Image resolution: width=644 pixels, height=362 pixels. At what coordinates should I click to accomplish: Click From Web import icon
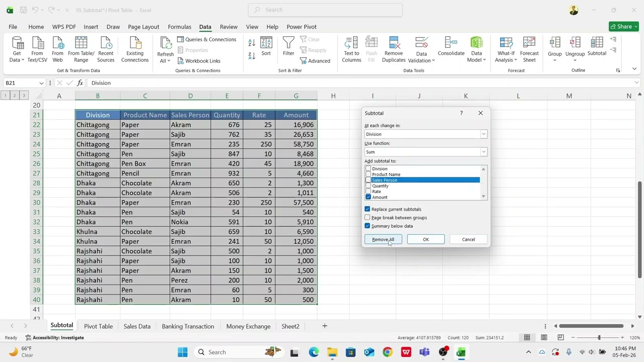(x=58, y=50)
